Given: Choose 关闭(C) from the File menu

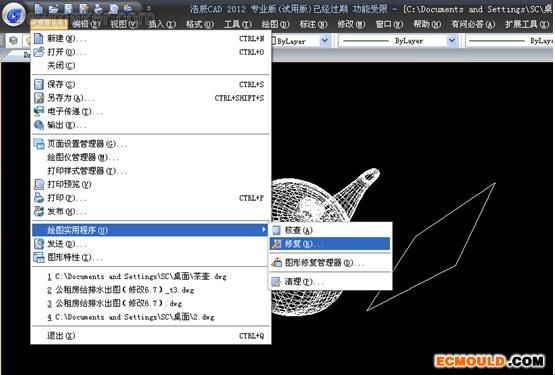Looking at the screenshot, I should (150, 66).
